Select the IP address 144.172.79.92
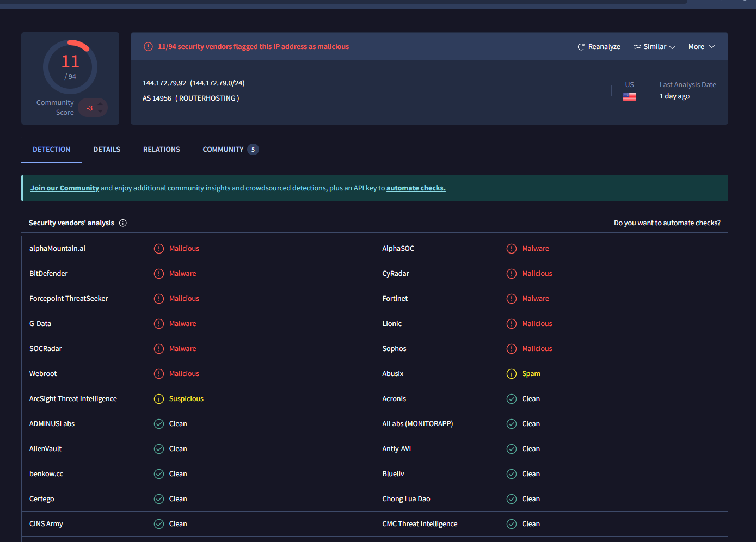756x542 pixels. [164, 83]
